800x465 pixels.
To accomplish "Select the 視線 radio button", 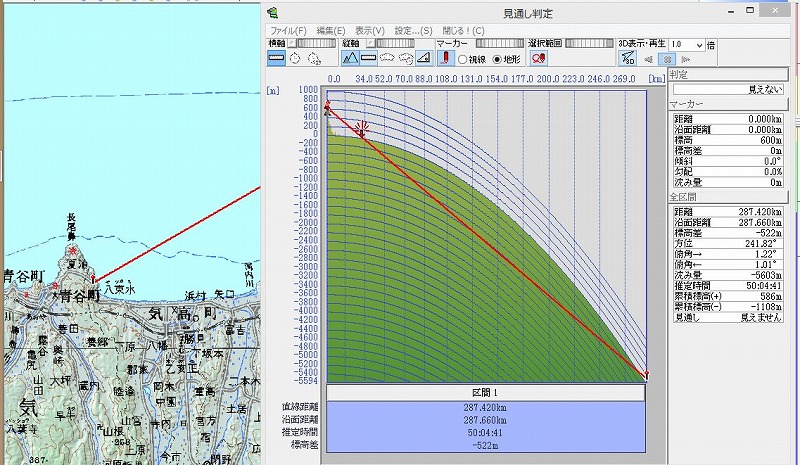I will (463, 60).
